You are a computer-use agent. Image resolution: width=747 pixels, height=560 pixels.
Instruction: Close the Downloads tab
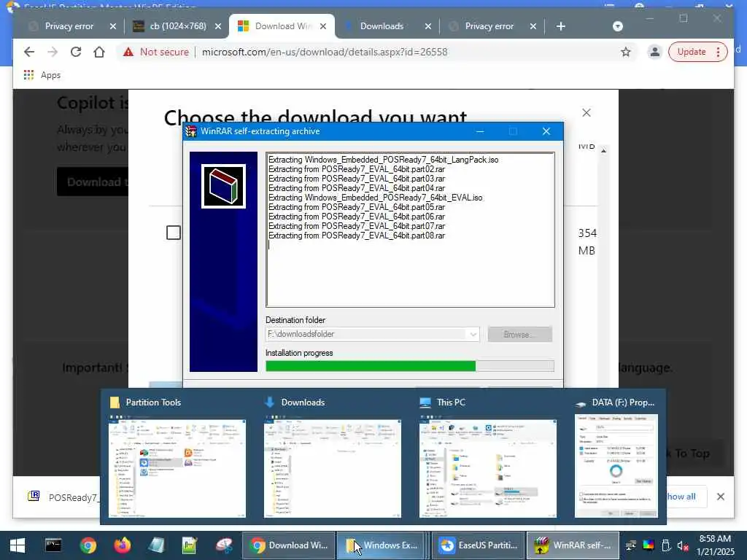pyautogui.click(x=427, y=26)
